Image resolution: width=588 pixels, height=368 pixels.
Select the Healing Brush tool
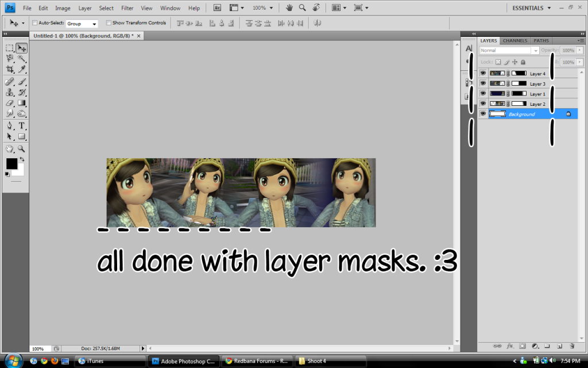pos(10,82)
